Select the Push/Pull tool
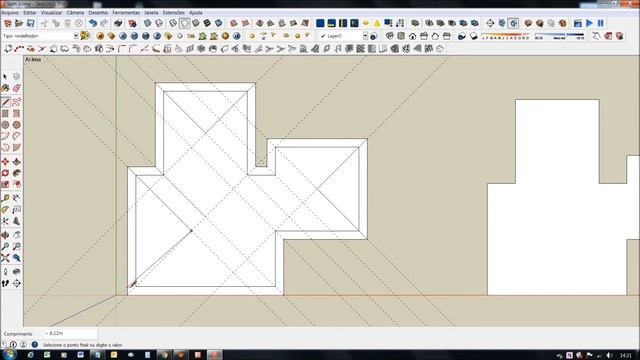Image resolution: width=640 pixels, height=360 pixels. [16, 162]
